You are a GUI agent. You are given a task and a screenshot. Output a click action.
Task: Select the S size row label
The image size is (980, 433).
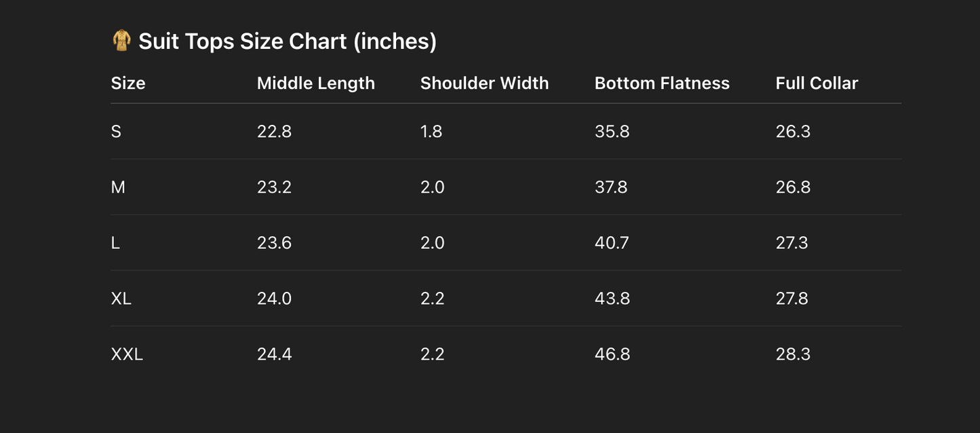point(116,131)
